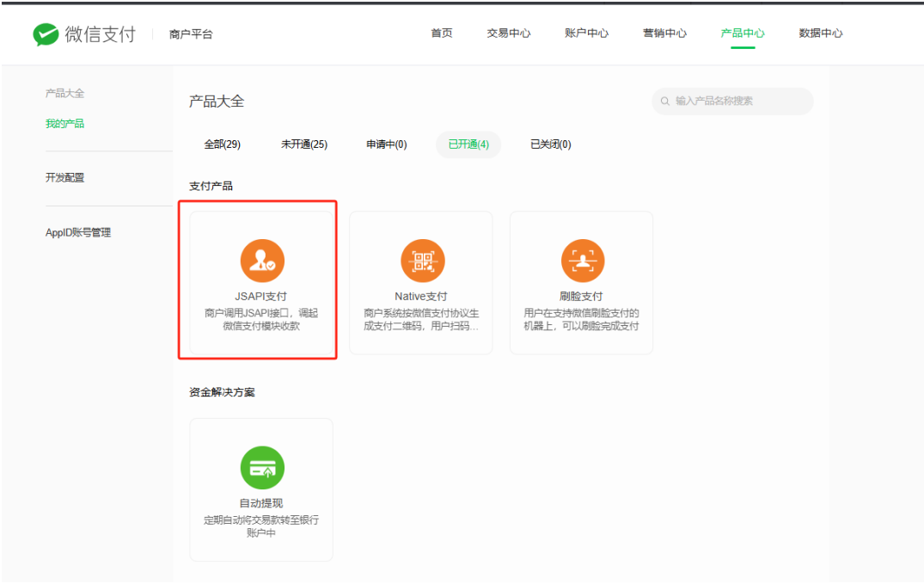Switch to the 全部(29) filter tab

tap(222, 144)
